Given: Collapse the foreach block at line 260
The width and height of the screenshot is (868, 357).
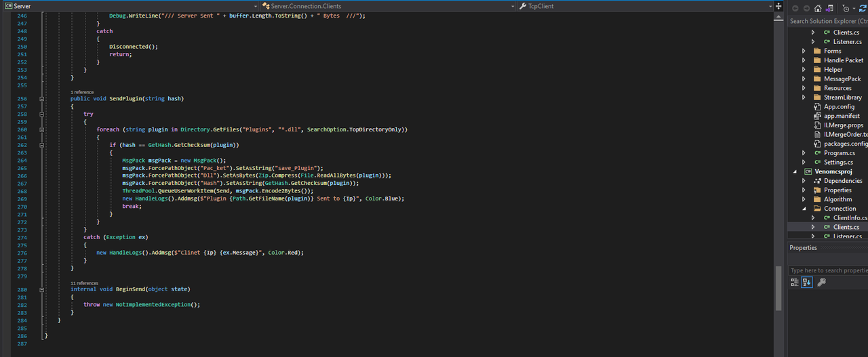Looking at the screenshot, I should [41, 130].
